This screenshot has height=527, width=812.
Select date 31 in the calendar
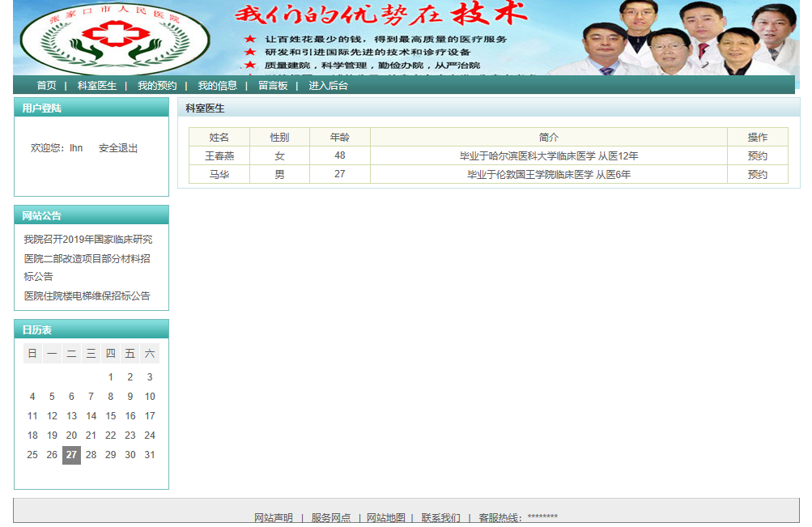point(150,454)
